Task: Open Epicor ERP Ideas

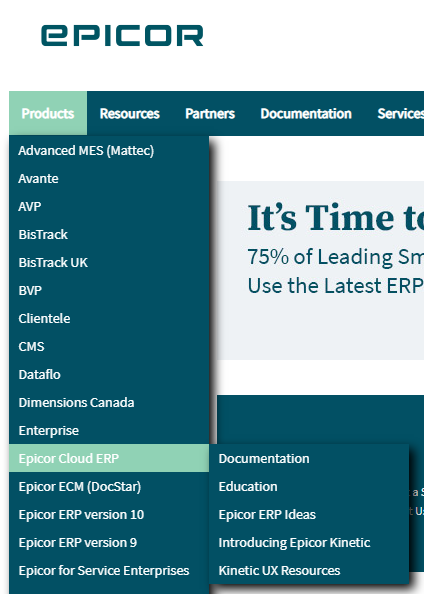Action: [309, 514]
